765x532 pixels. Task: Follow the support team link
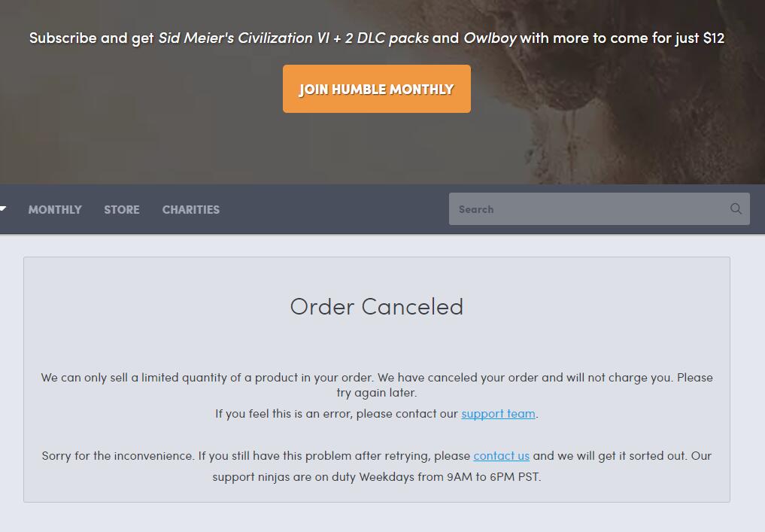point(498,414)
